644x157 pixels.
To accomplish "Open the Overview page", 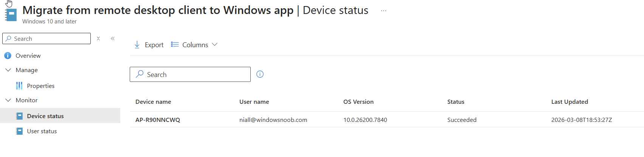I will coord(28,55).
